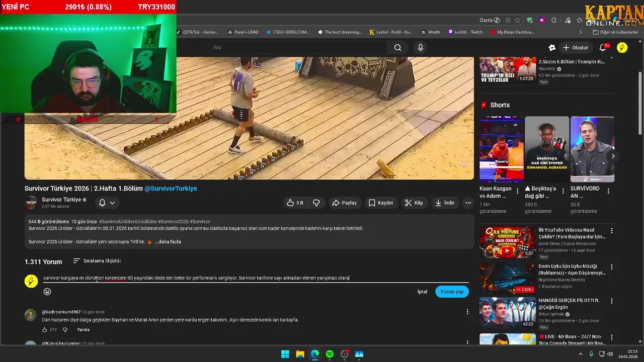Open subscription notification bell dropdown
The image size is (644, 362).
[x=107, y=203]
